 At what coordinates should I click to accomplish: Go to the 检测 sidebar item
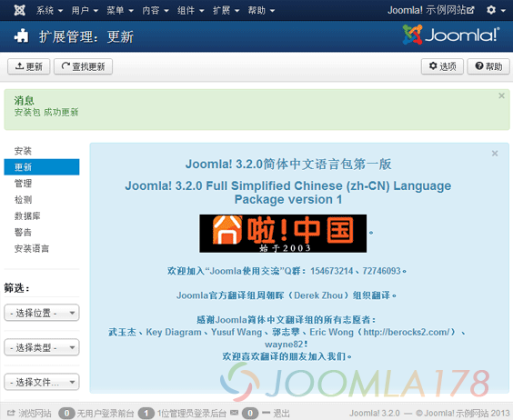click(23, 199)
